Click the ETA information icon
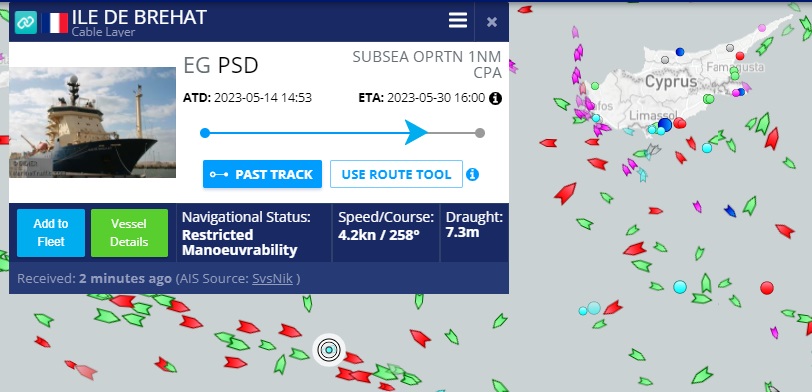Viewport: 812px width, 392px height. pos(496,98)
